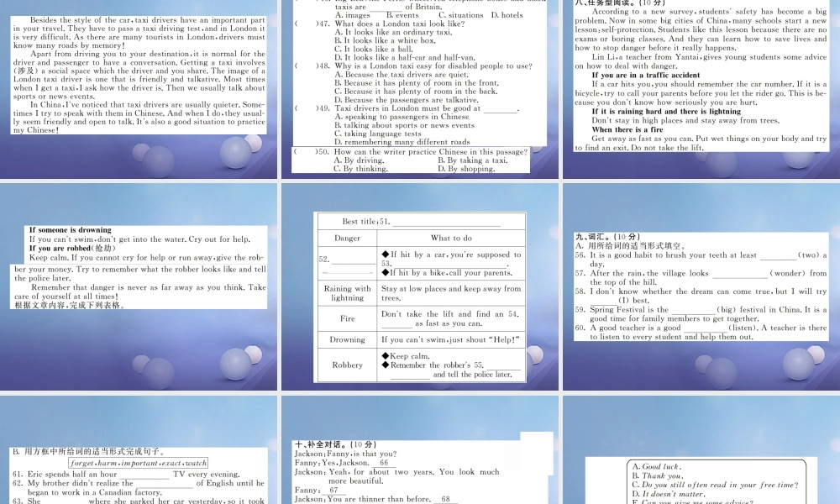
Task: Select the 九、词汇 vocabulary slide
Action: pos(700,286)
